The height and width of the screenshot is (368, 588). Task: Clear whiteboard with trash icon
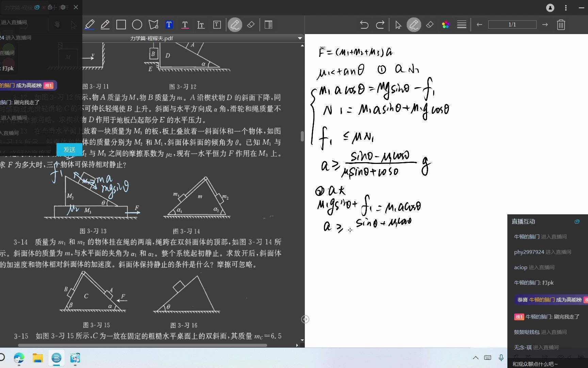pyautogui.click(x=561, y=25)
